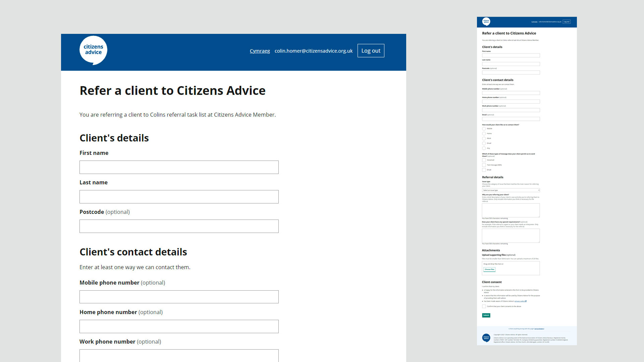Focus the Home phone number field in the large form
The width and height of the screenshot is (644, 362).
(x=179, y=326)
